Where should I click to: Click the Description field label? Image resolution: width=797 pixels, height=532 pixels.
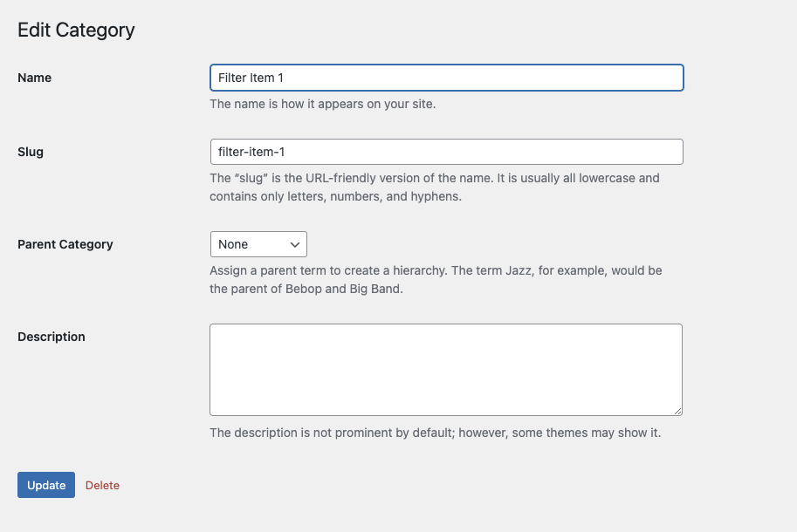pyautogui.click(x=52, y=337)
